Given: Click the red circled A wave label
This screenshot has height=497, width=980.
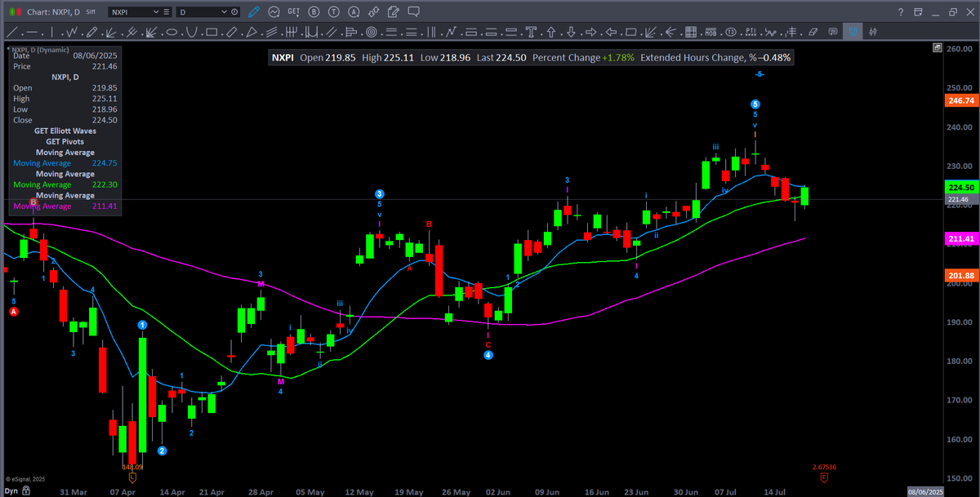Looking at the screenshot, I should [x=14, y=312].
